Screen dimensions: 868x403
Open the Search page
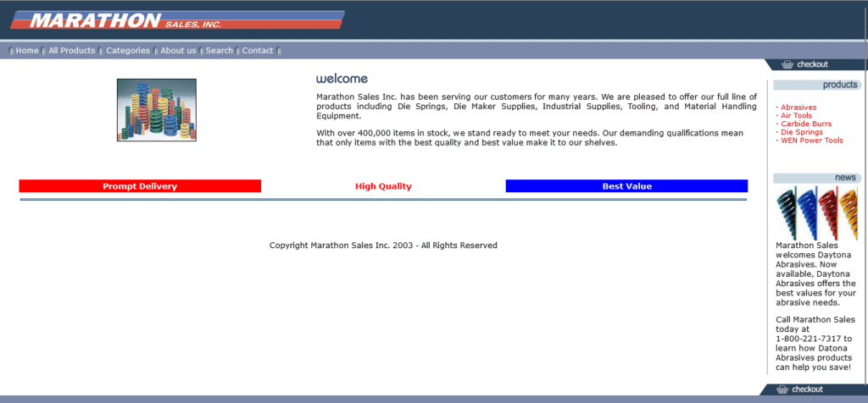click(x=220, y=51)
